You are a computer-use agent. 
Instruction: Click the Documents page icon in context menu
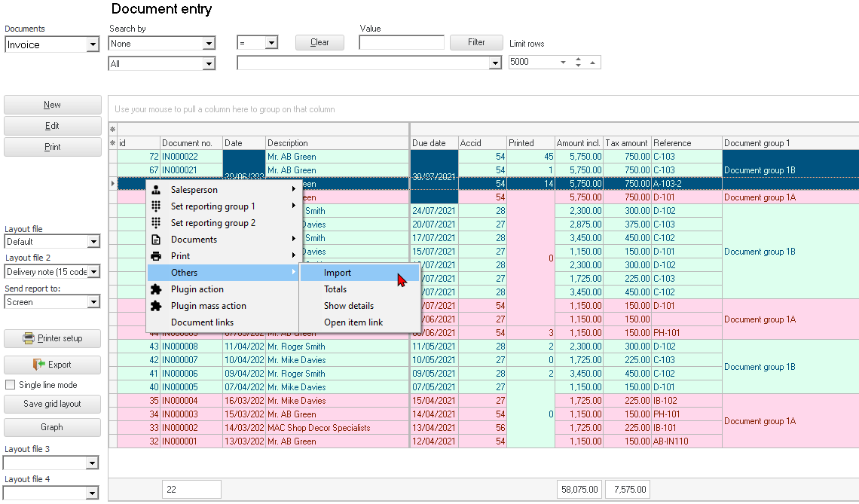[156, 240]
